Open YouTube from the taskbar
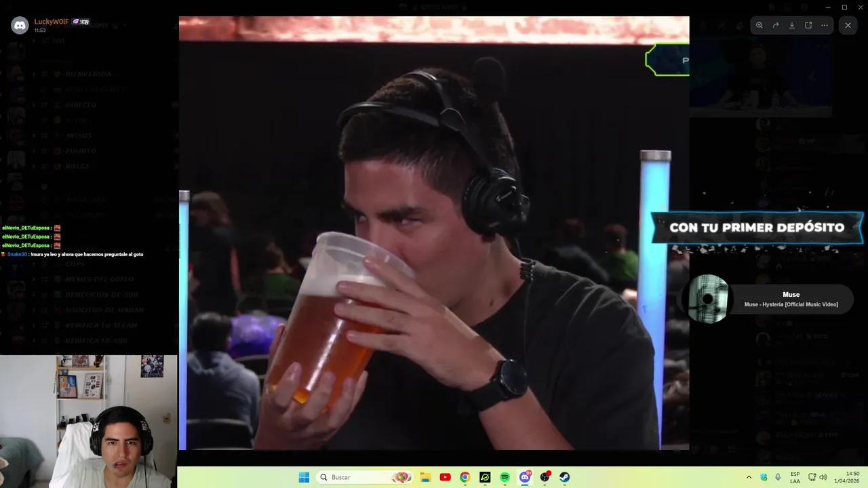Screen dimensions: 868x488 445,477
